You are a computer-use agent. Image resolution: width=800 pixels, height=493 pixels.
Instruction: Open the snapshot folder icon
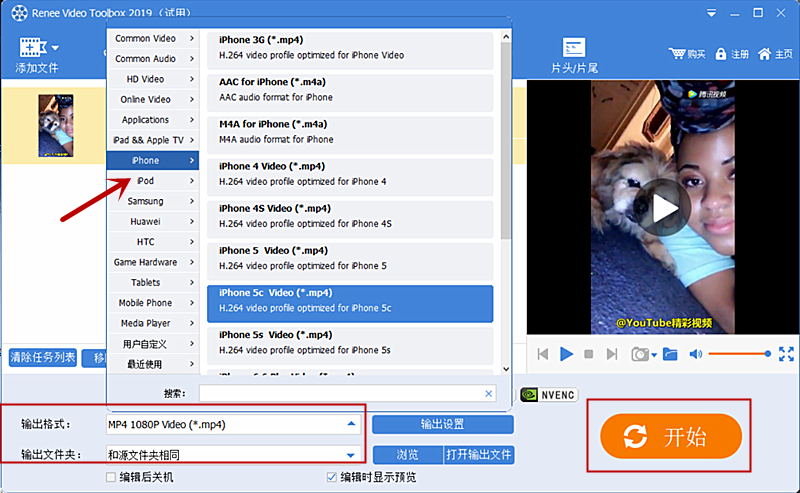click(x=670, y=354)
